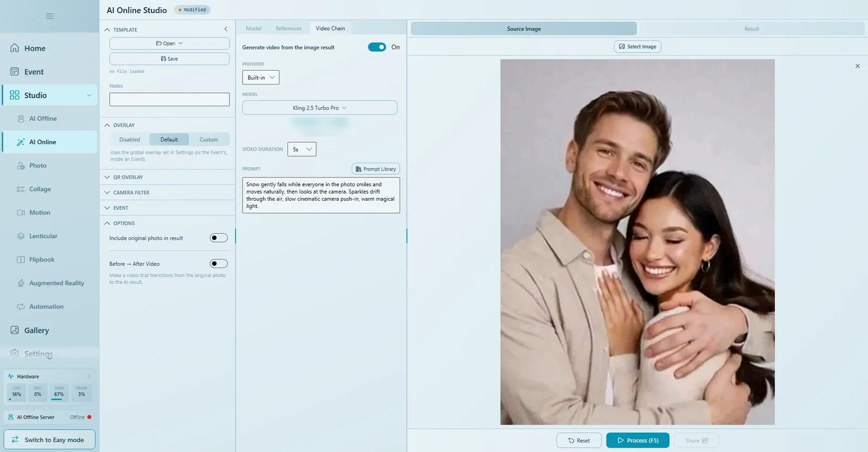Switch to the Model tab

coord(253,28)
